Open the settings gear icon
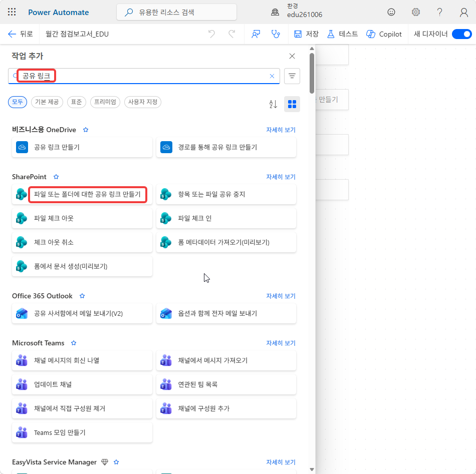The width and height of the screenshot is (476, 474). 415,12
